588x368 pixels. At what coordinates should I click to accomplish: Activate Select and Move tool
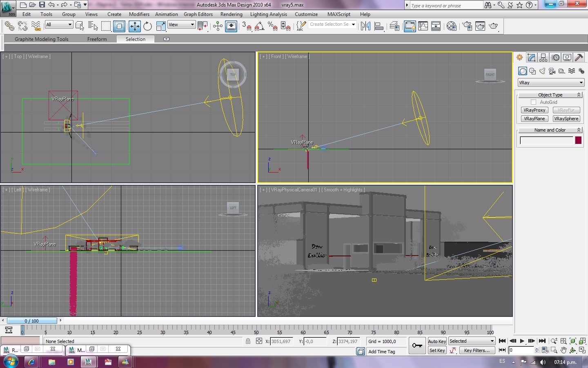pos(134,26)
